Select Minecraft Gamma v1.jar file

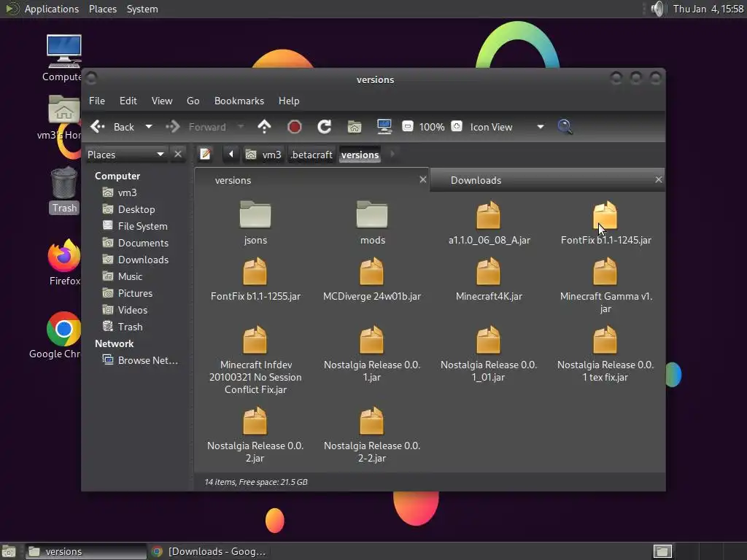coord(605,285)
